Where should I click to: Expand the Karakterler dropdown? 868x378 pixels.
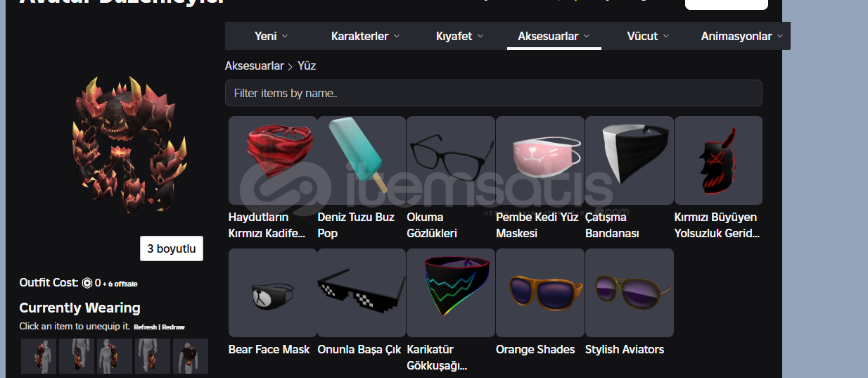click(365, 36)
